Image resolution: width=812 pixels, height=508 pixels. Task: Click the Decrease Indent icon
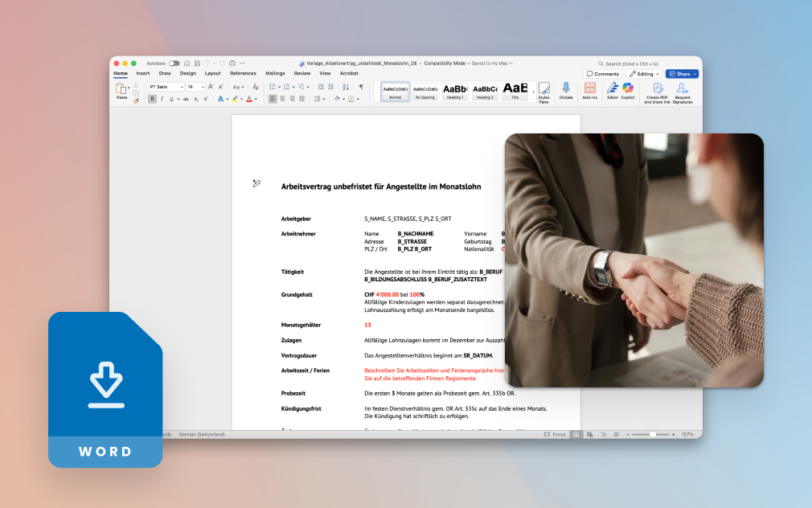pos(321,87)
